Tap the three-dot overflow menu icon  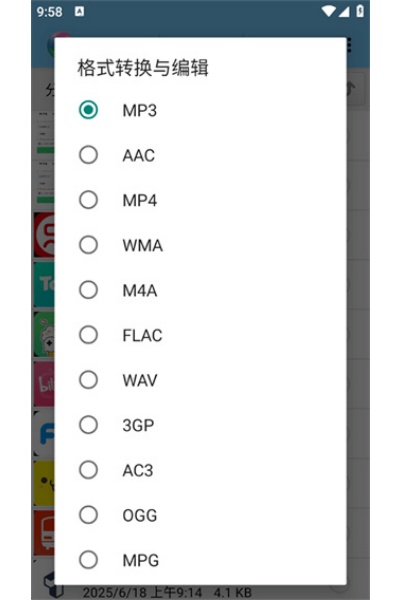click(349, 46)
